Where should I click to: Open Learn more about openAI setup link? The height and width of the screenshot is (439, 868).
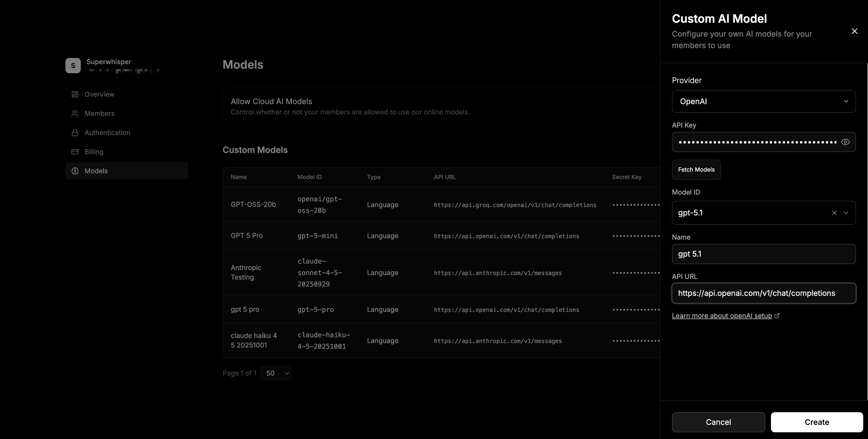722,316
